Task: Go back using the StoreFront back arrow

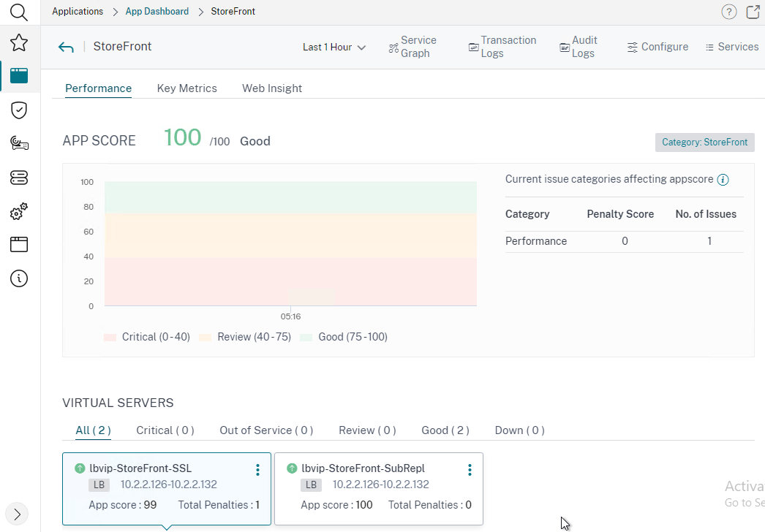Action: pos(66,47)
